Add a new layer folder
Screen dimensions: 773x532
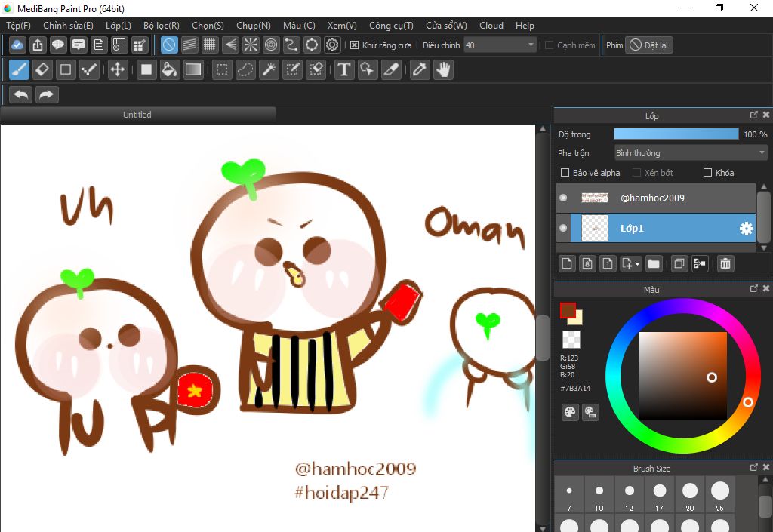click(654, 263)
